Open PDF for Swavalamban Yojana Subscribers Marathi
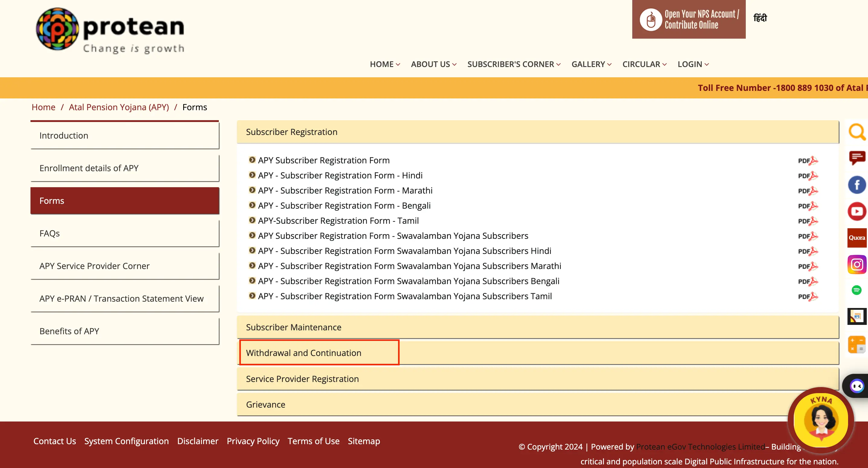Viewport: 868px width, 468px height. point(808,266)
